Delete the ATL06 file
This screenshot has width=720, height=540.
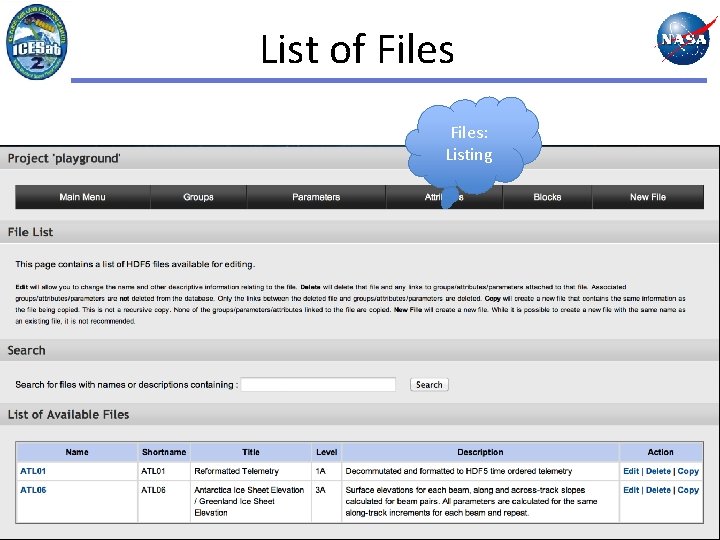pos(658,490)
